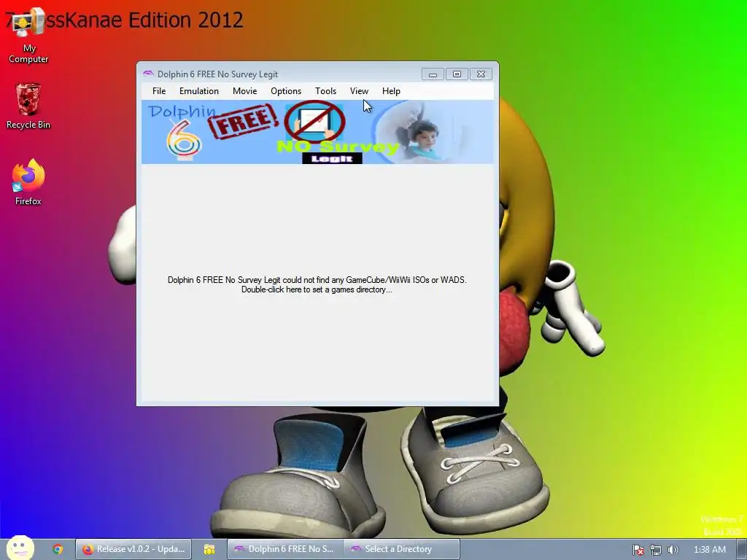Open the File menu in Dolphin

[x=158, y=91]
